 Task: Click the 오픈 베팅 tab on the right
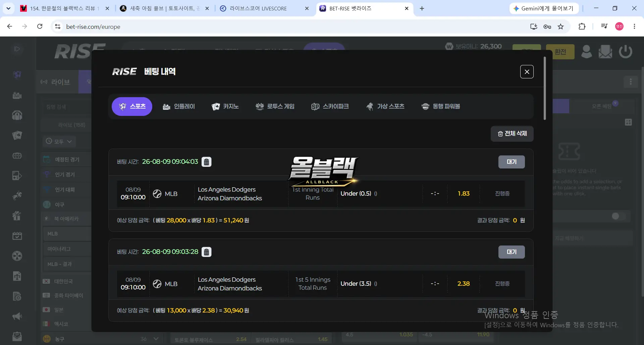(602, 106)
